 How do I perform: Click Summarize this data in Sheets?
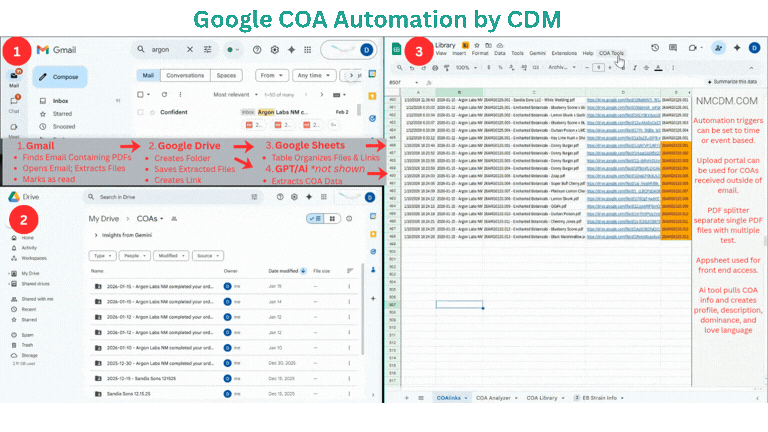(x=732, y=82)
